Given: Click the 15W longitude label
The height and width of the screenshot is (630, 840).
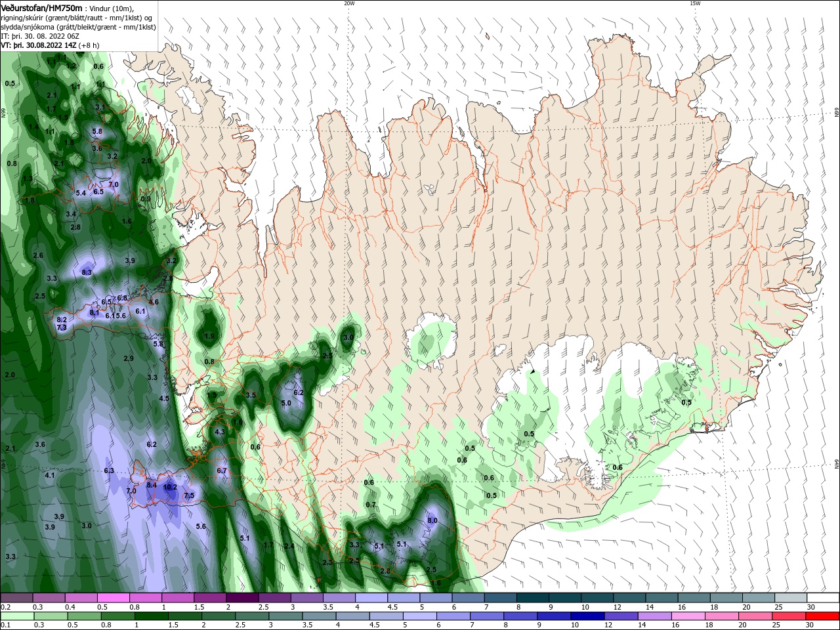Looking at the screenshot, I should click(694, 3).
